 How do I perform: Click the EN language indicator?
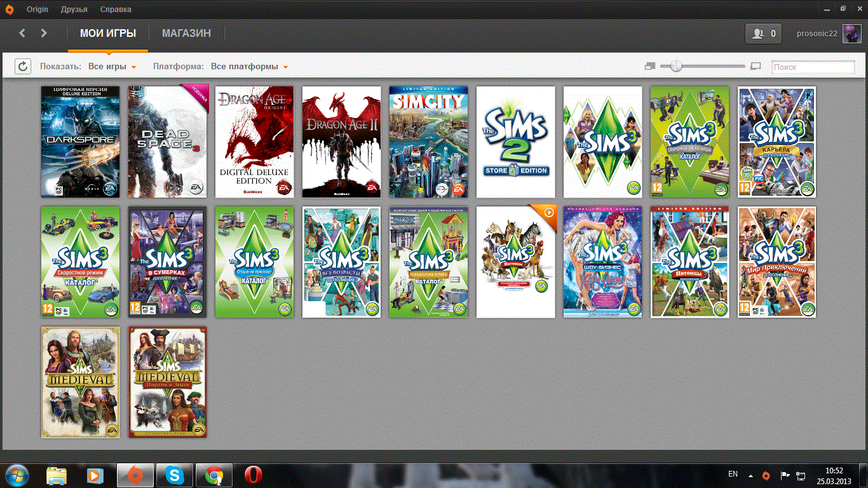pyautogui.click(x=733, y=474)
